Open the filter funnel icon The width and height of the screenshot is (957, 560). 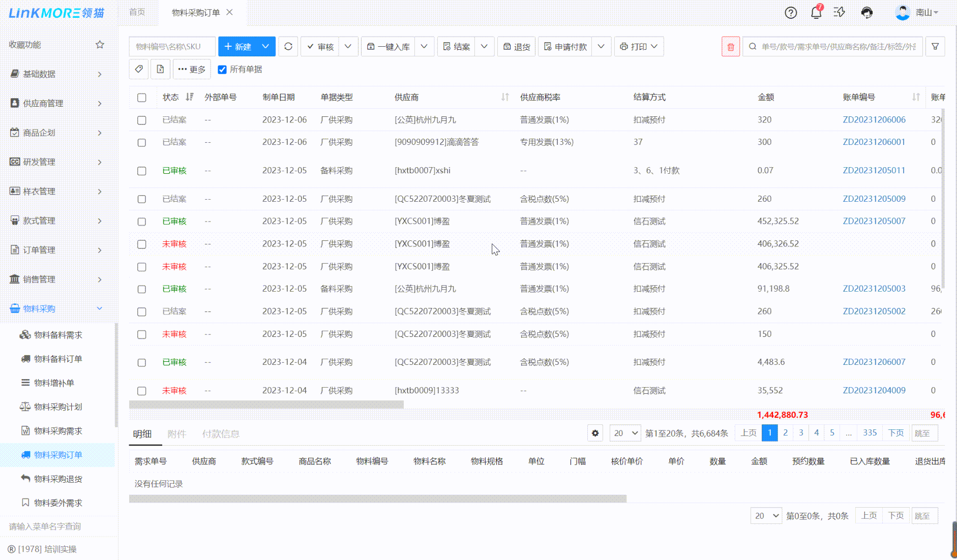coord(935,47)
